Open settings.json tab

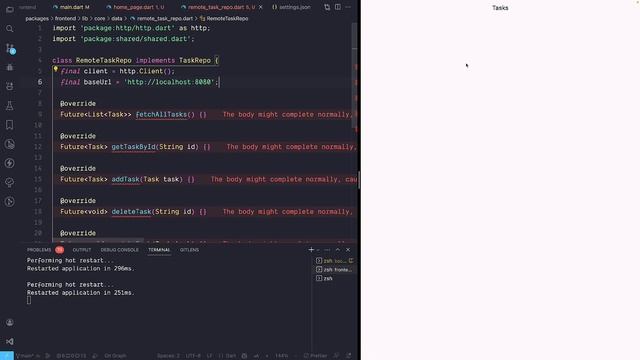pos(291,7)
